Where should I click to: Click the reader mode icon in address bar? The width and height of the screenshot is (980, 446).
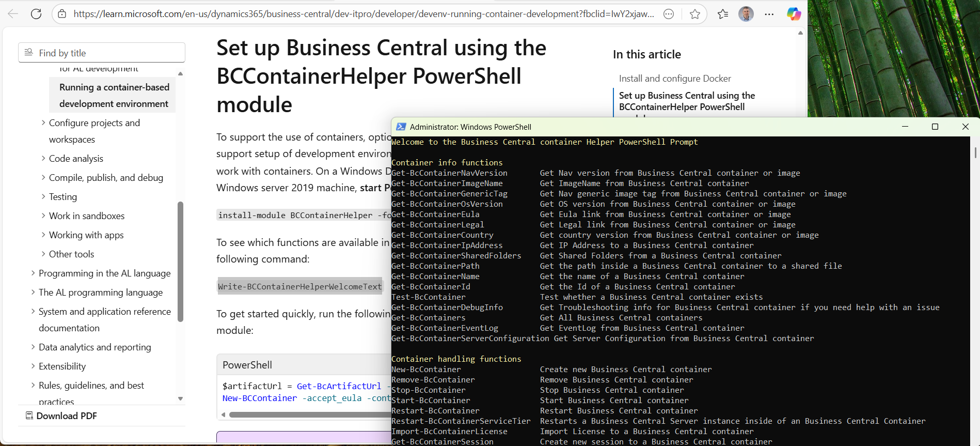pyautogui.click(x=669, y=14)
